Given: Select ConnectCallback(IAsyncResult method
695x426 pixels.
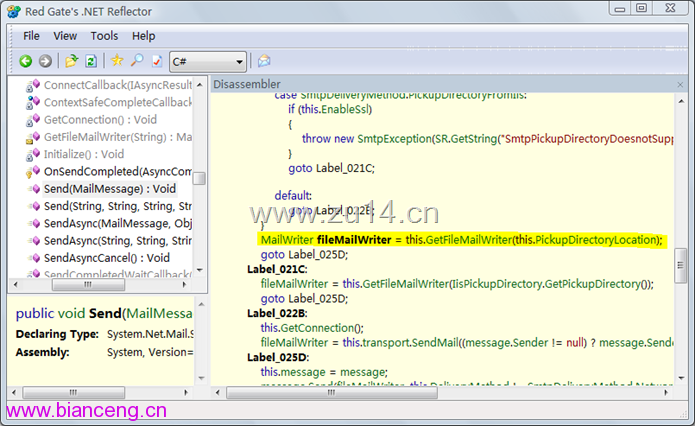Looking at the screenshot, I should pos(118,85).
